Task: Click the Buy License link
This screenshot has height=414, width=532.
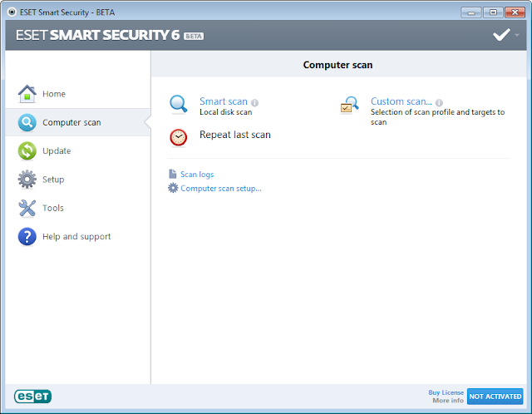Action: [x=446, y=392]
